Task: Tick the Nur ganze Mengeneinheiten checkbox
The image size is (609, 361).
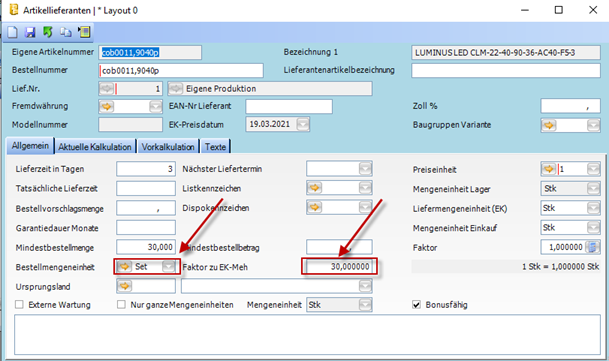Action: 121,304
